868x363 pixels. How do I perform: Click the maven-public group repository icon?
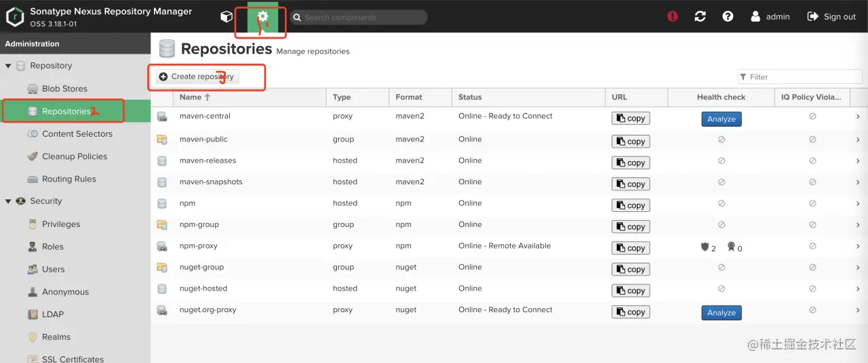[x=162, y=140]
